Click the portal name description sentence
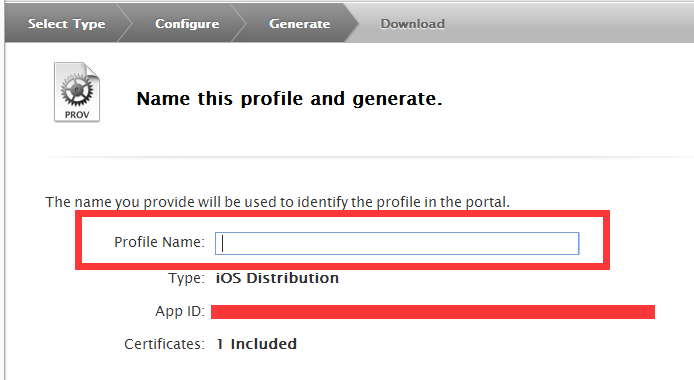Viewport: 694px width, 380px height. pyautogui.click(x=278, y=202)
